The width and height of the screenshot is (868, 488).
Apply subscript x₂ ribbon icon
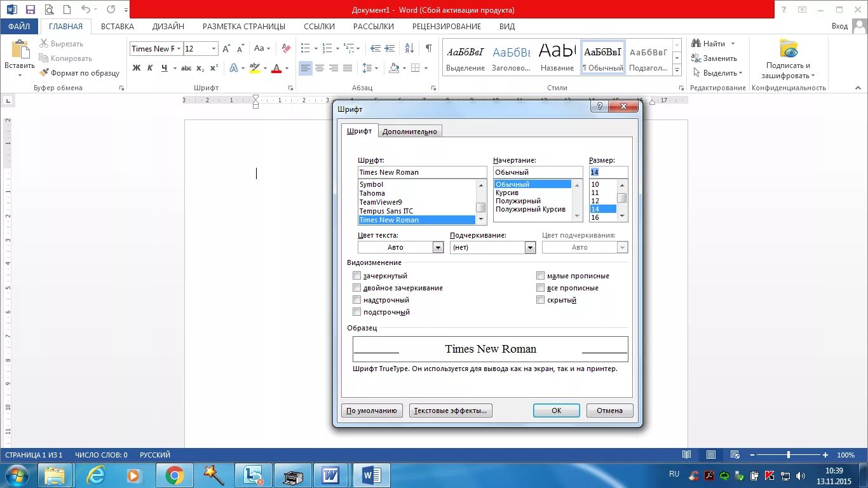(200, 68)
